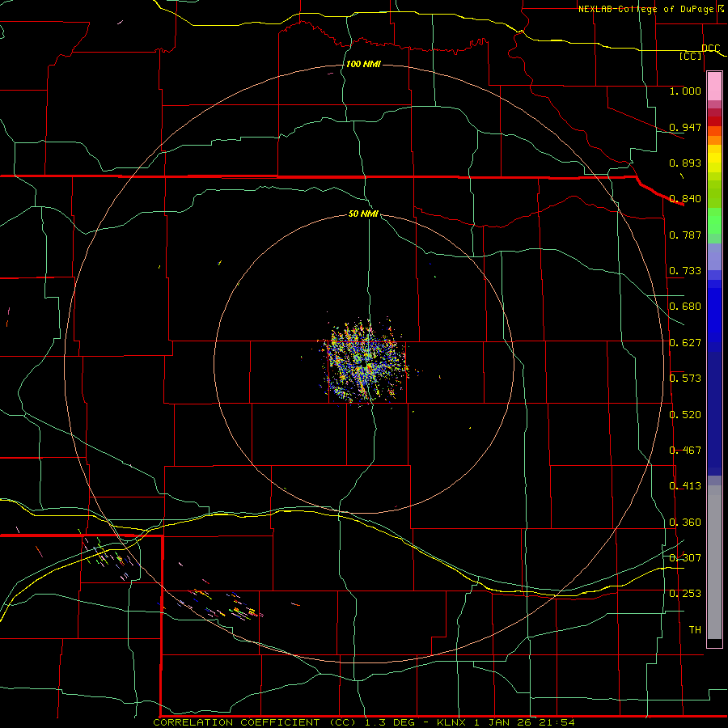Image resolution: width=728 pixels, height=728 pixels.
Task: Select the 0.520 scale value
Action: pyautogui.click(x=685, y=415)
